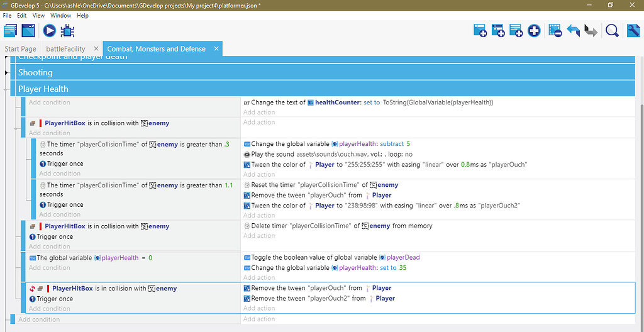Open the Help menu

82,16
